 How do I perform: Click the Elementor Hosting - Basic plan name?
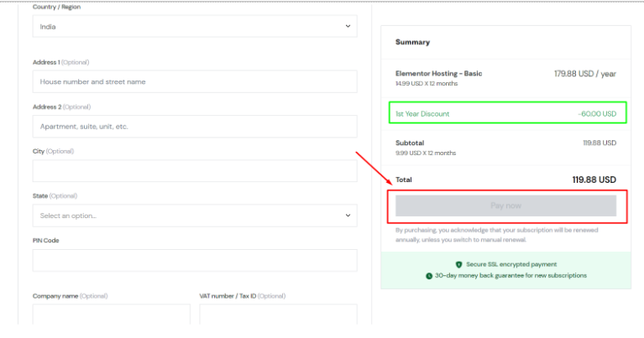438,74
